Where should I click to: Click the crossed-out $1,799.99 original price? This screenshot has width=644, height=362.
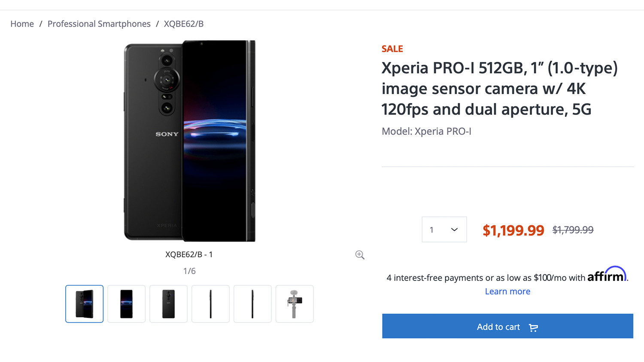573,230
